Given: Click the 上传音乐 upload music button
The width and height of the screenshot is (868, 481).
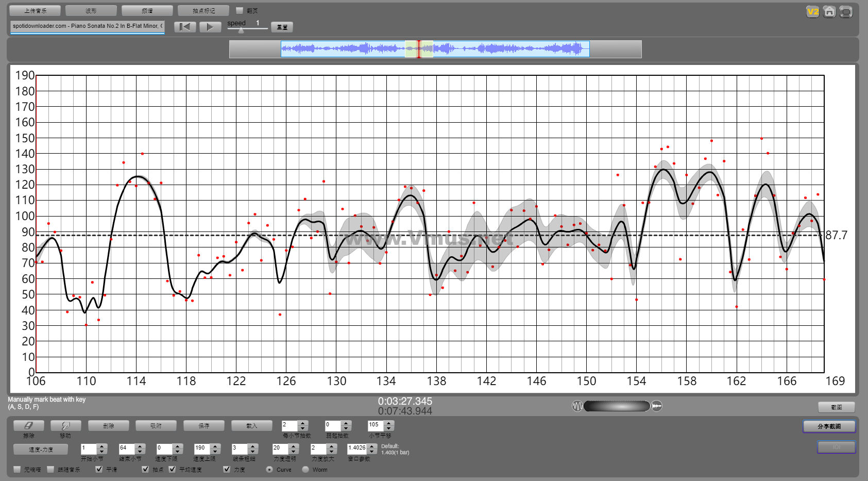Looking at the screenshot, I should click(35, 10).
